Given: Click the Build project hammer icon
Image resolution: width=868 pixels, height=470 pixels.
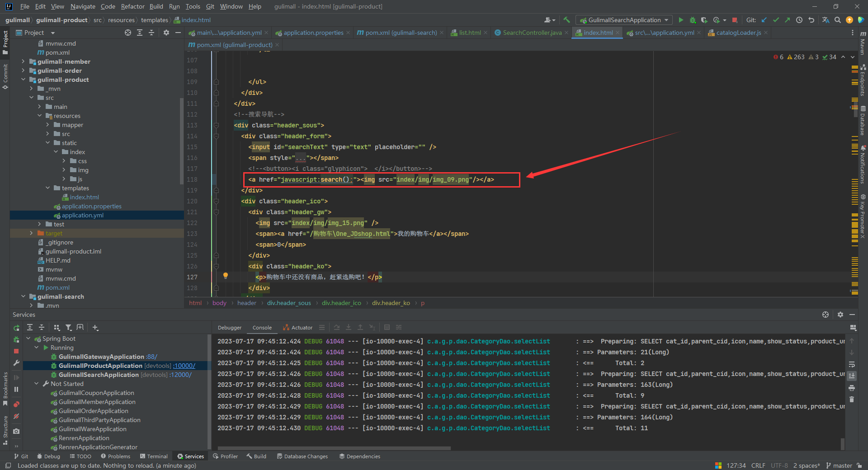Looking at the screenshot, I should coord(566,20).
